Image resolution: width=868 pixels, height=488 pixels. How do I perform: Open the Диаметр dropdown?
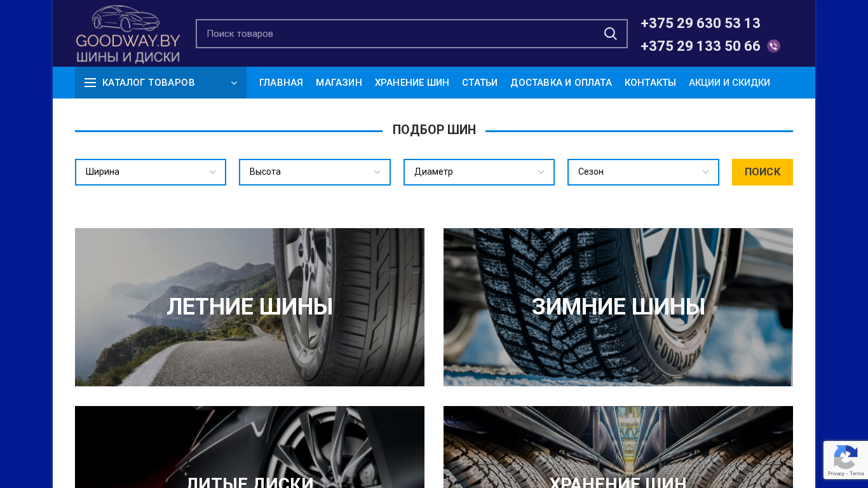coord(479,172)
